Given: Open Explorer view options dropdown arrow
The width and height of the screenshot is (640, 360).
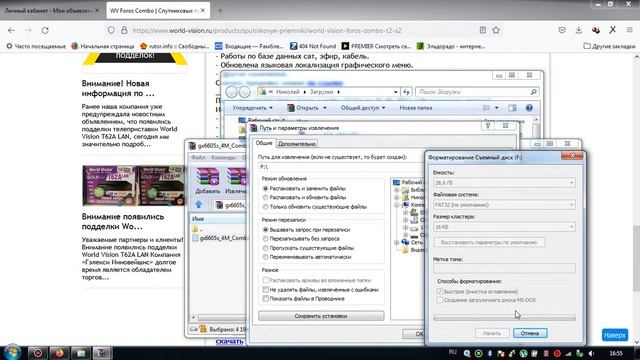Looking at the screenshot, I should click(x=497, y=108).
